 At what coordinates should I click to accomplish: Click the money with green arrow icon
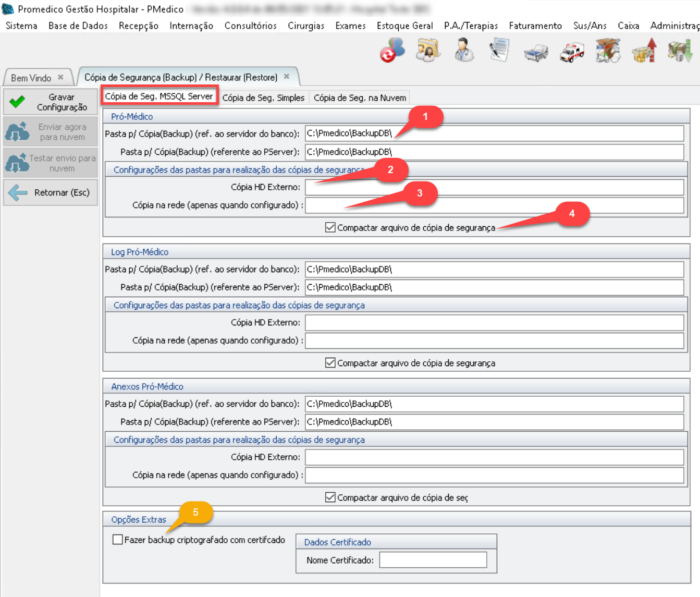(x=680, y=51)
